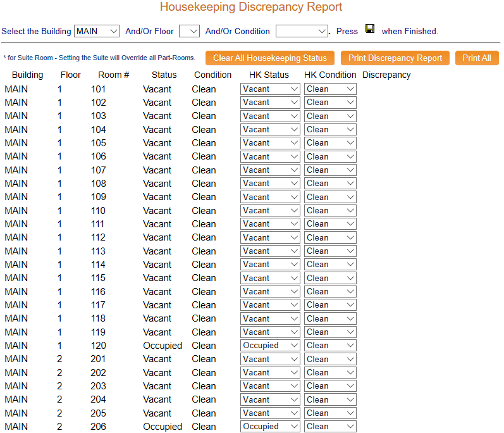Viewport: 504px width, 433px height.
Task: Open the Building dropdown showing MAIN
Action: (x=97, y=31)
